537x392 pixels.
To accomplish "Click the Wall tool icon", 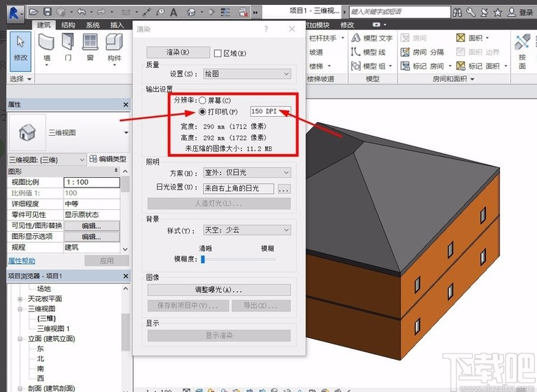I will (x=47, y=43).
